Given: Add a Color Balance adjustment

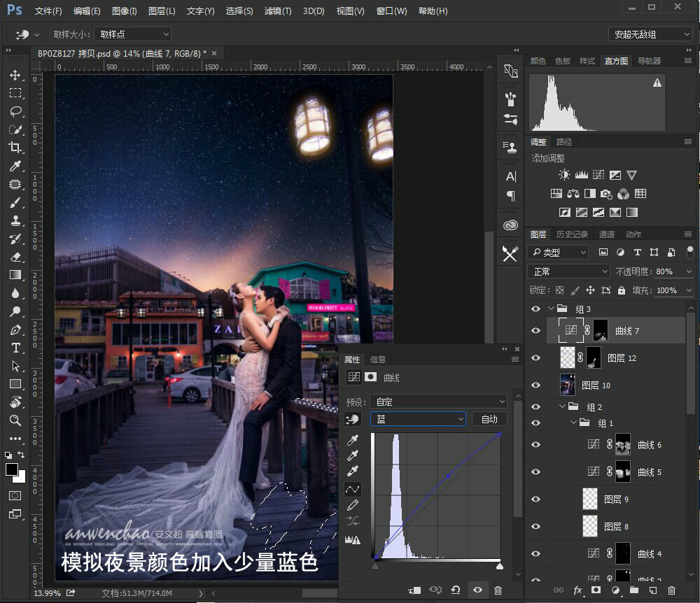Looking at the screenshot, I should (573, 194).
